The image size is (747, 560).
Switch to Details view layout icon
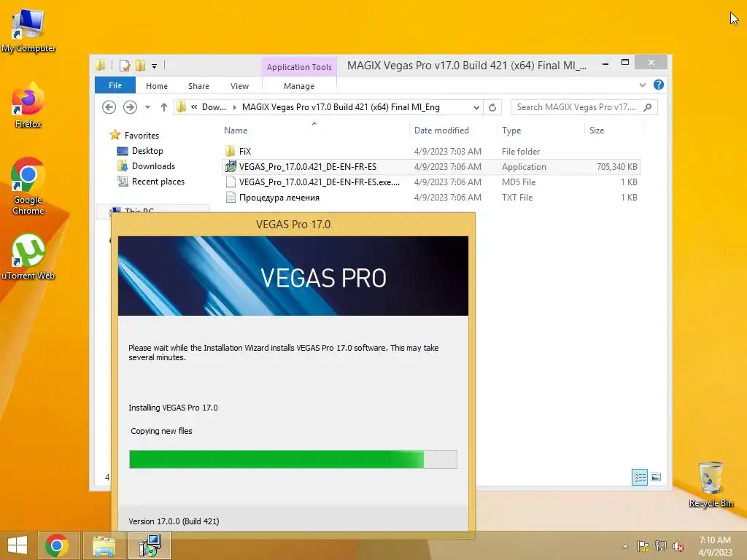point(639,477)
